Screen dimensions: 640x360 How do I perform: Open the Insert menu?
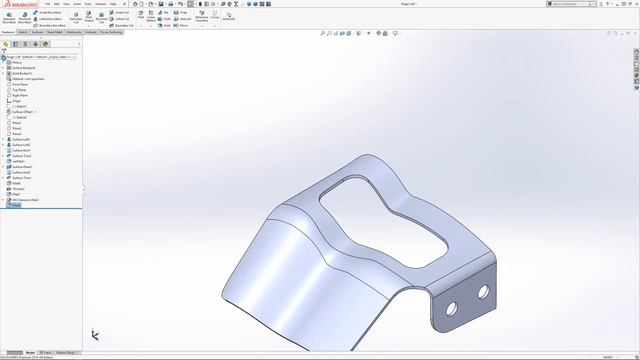coord(77,4)
